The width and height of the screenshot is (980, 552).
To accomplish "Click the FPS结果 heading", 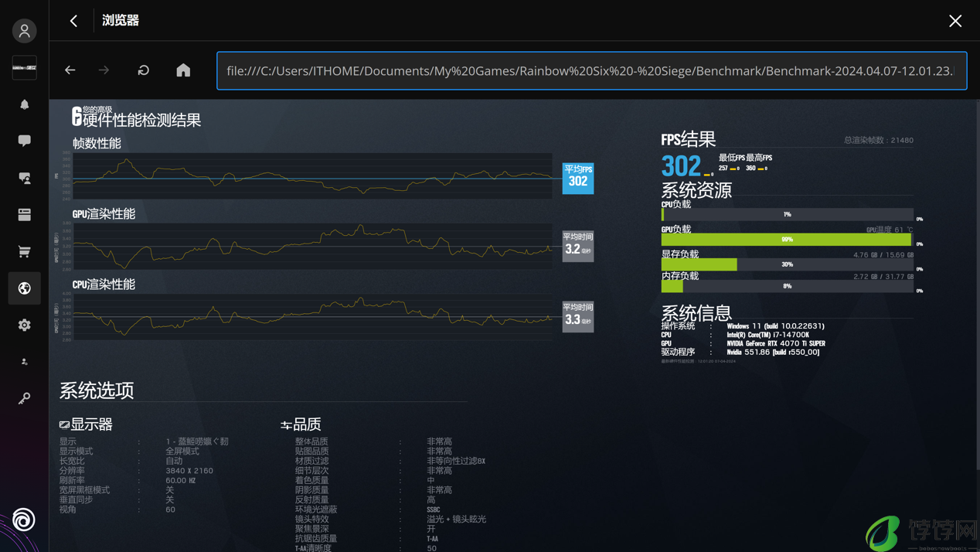I will coord(688,140).
